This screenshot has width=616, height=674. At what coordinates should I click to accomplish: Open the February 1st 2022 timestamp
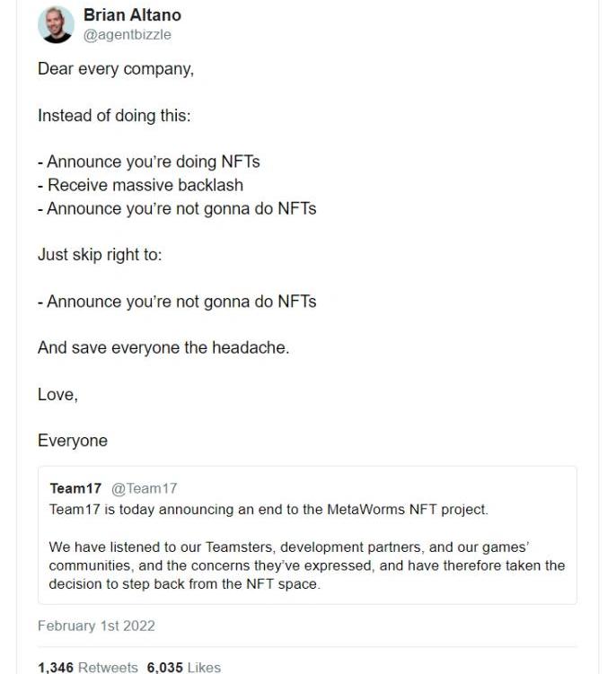pyautogui.click(x=96, y=625)
